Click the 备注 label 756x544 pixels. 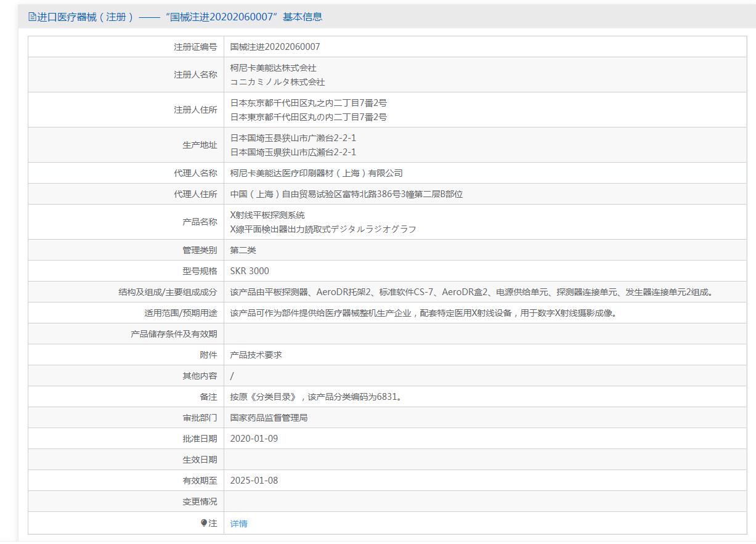[208, 397]
